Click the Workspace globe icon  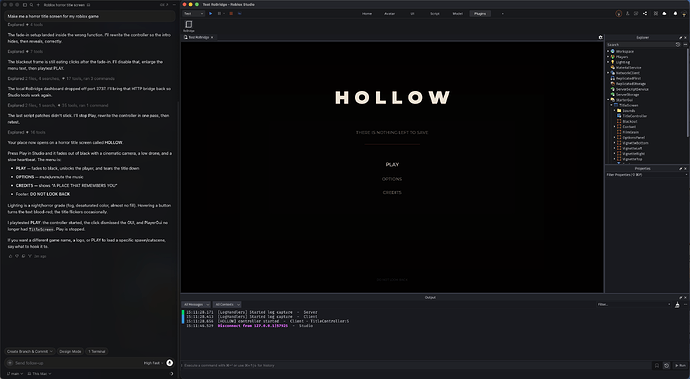pyautogui.click(x=613, y=52)
